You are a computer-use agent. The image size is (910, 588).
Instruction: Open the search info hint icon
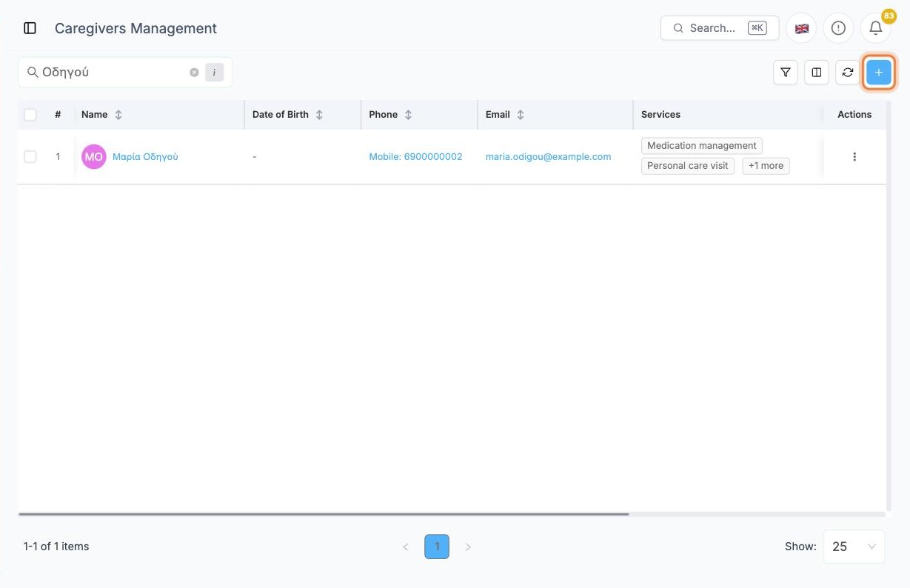pyautogui.click(x=214, y=73)
